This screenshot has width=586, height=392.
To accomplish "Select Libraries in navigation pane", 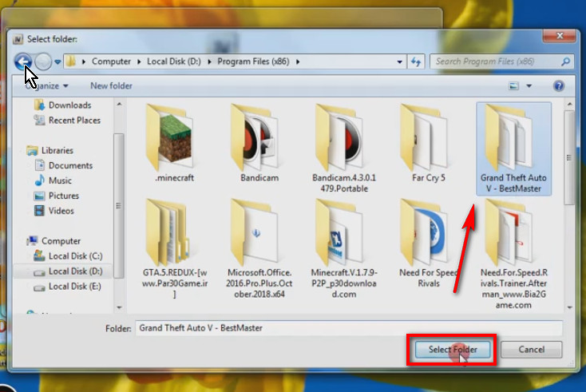I will pos(50,150).
